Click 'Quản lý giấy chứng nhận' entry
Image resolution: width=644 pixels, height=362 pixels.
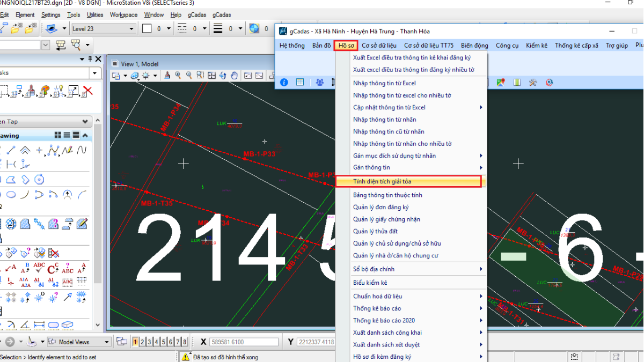pos(386,219)
